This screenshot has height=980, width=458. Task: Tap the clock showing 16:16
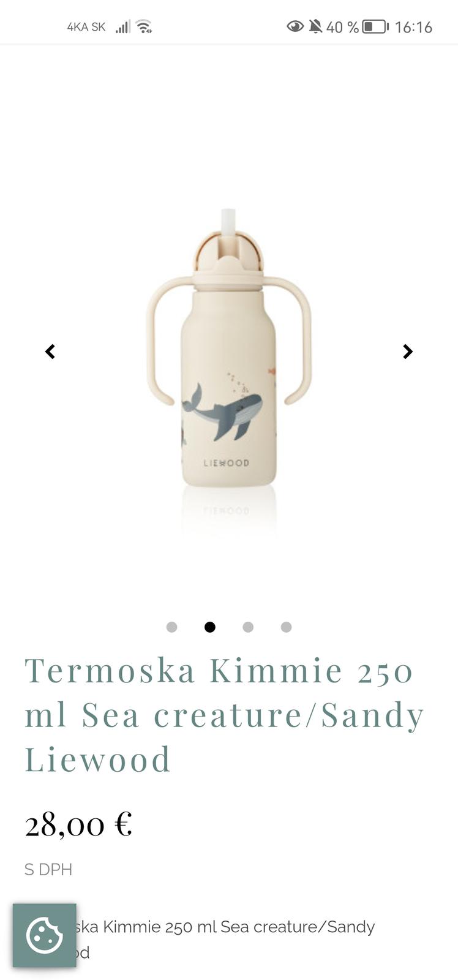[x=413, y=27]
